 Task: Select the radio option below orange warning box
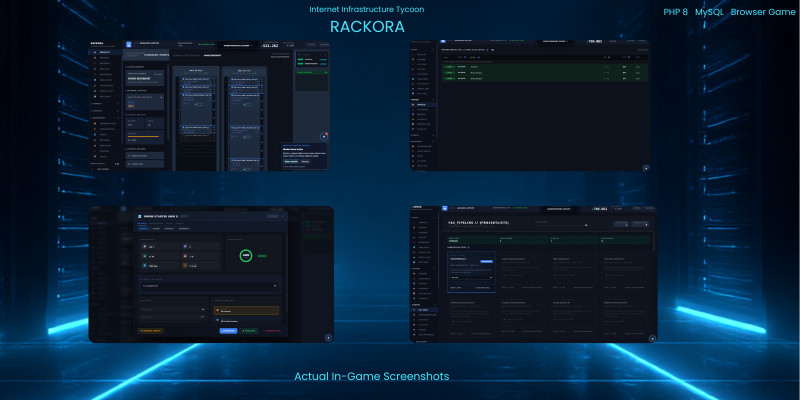coord(219,320)
